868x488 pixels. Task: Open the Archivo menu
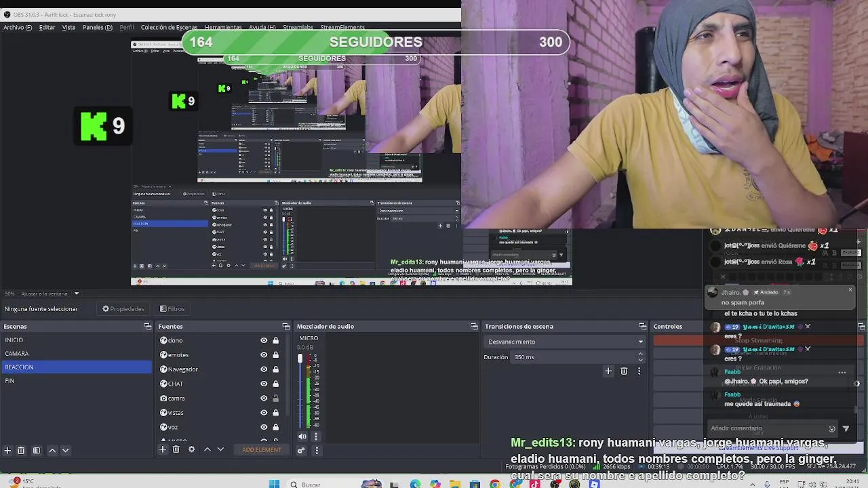coord(17,27)
